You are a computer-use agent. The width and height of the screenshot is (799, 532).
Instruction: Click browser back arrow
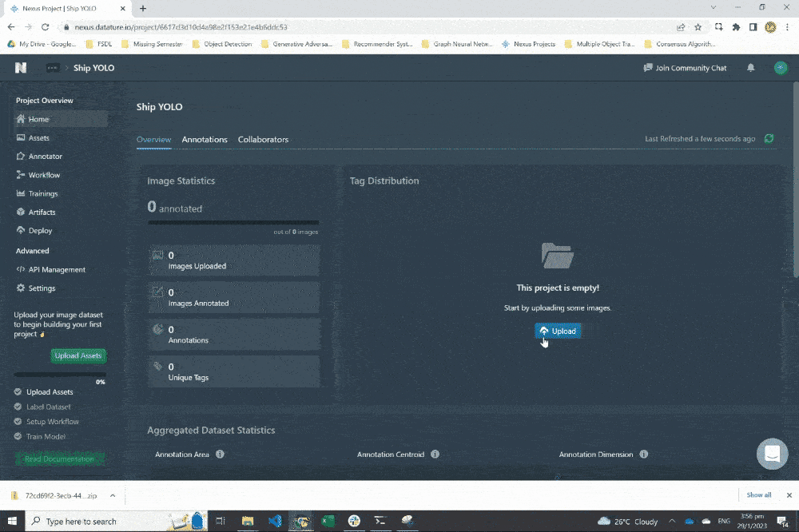coord(11,27)
